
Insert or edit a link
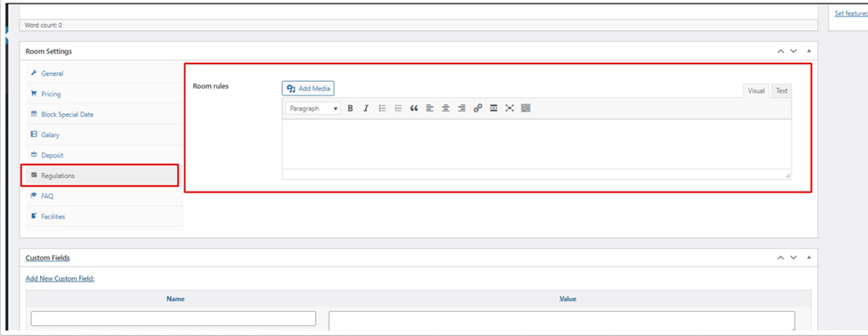click(x=478, y=109)
